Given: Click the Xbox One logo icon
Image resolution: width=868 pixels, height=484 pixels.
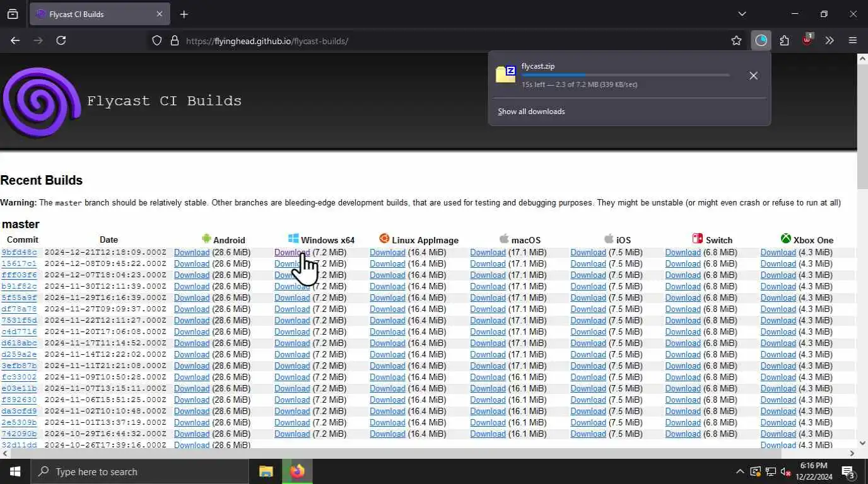Looking at the screenshot, I should pyautogui.click(x=786, y=239).
